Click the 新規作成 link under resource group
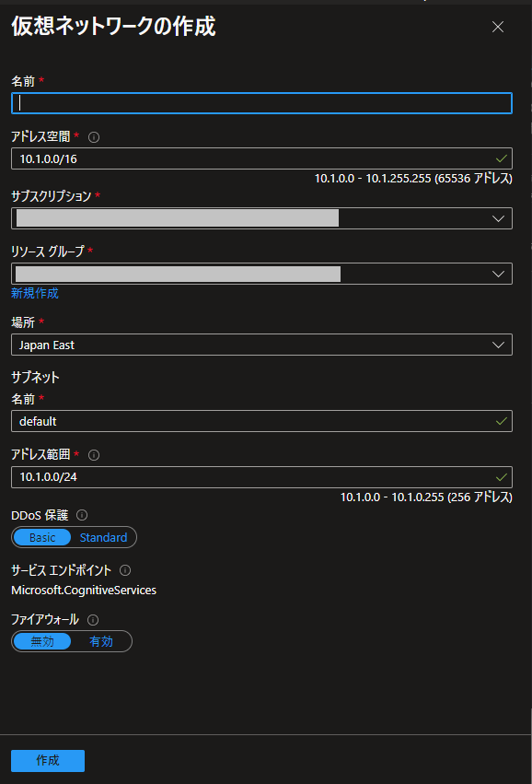 pyautogui.click(x=34, y=292)
